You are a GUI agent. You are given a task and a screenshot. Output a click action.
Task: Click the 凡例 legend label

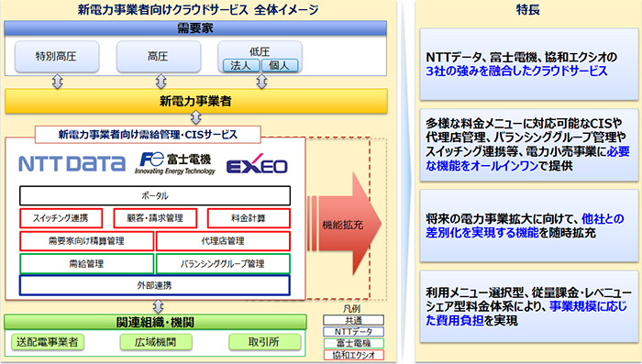(x=351, y=309)
